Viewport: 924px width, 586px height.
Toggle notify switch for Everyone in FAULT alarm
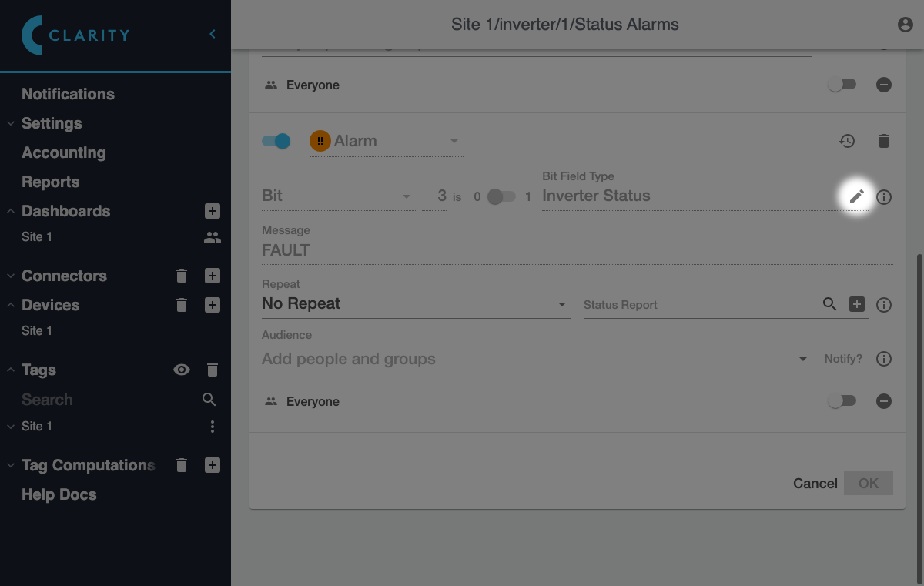pyautogui.click(x=841, y=401)
